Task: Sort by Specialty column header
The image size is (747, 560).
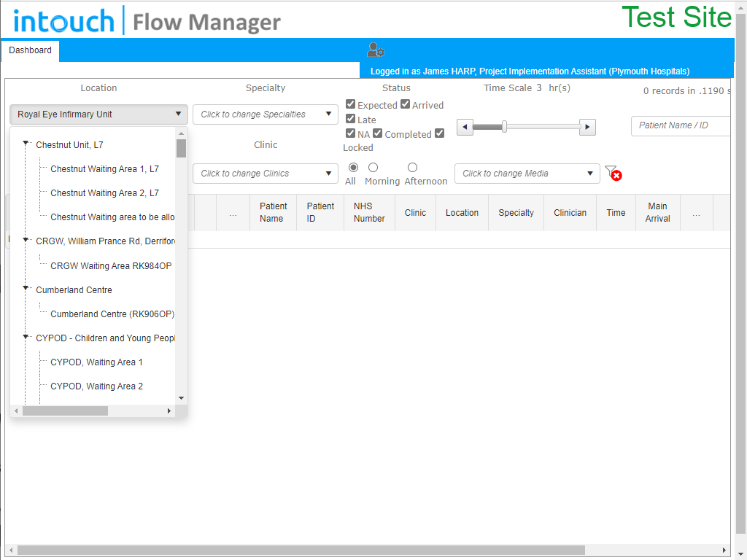Action: (x=516, y=213)
